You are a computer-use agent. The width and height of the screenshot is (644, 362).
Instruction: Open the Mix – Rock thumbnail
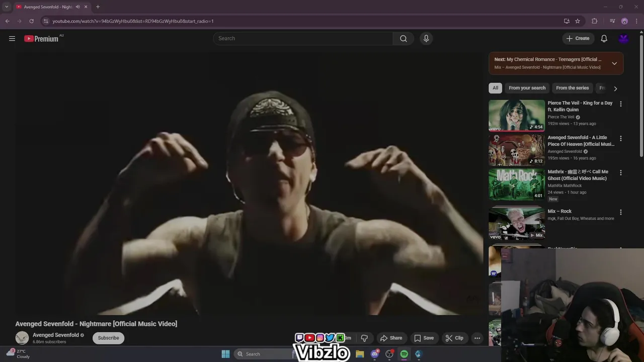coord(517,223)
